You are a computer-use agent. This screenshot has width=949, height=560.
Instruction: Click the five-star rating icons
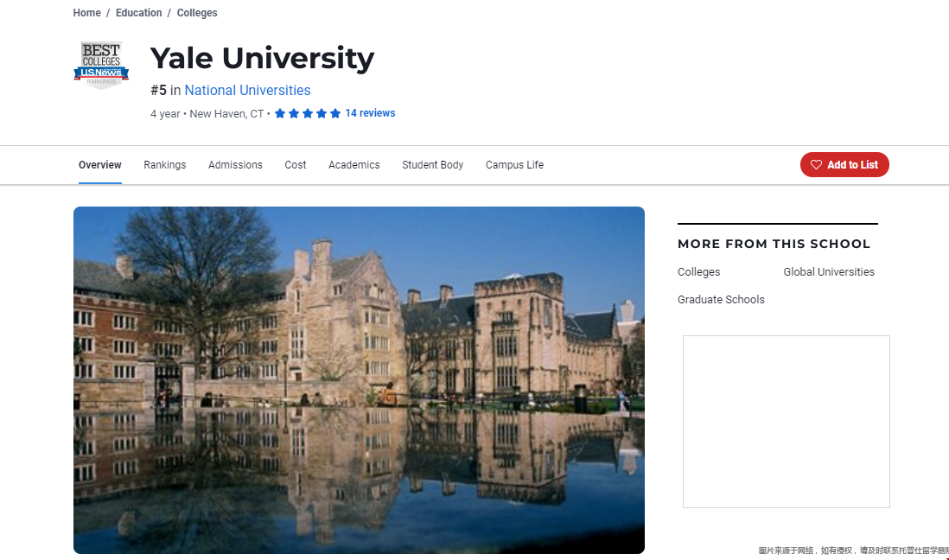point(308,113)
